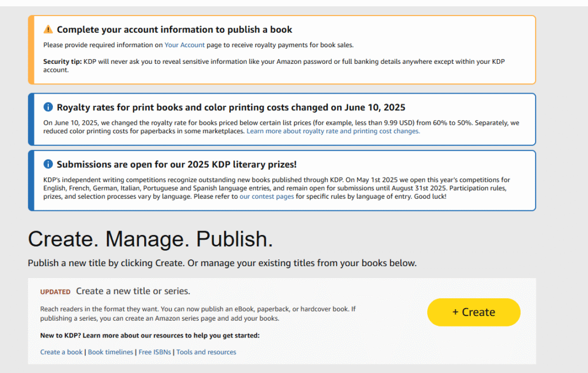Click the Security tip: bold label
The width and height of the screenshot is (588, 373).
(x=62, y=61)
